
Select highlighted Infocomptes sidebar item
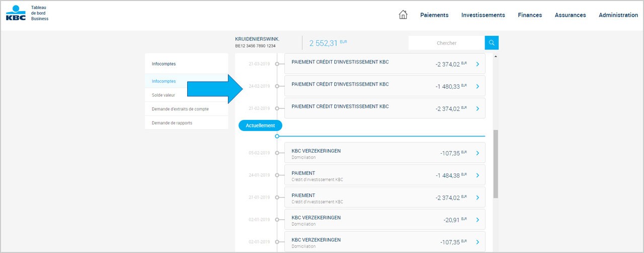click(x=186, y=81)
